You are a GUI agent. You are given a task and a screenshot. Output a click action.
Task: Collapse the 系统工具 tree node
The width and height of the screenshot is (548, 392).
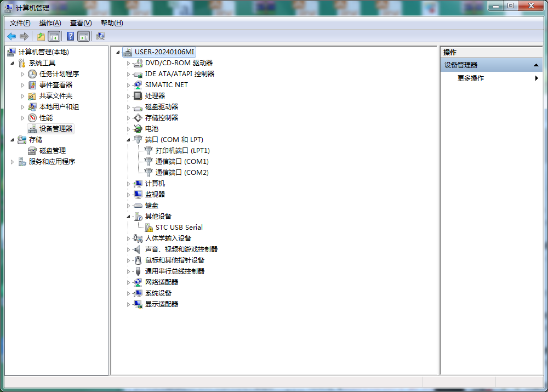(x=12, y=63)
